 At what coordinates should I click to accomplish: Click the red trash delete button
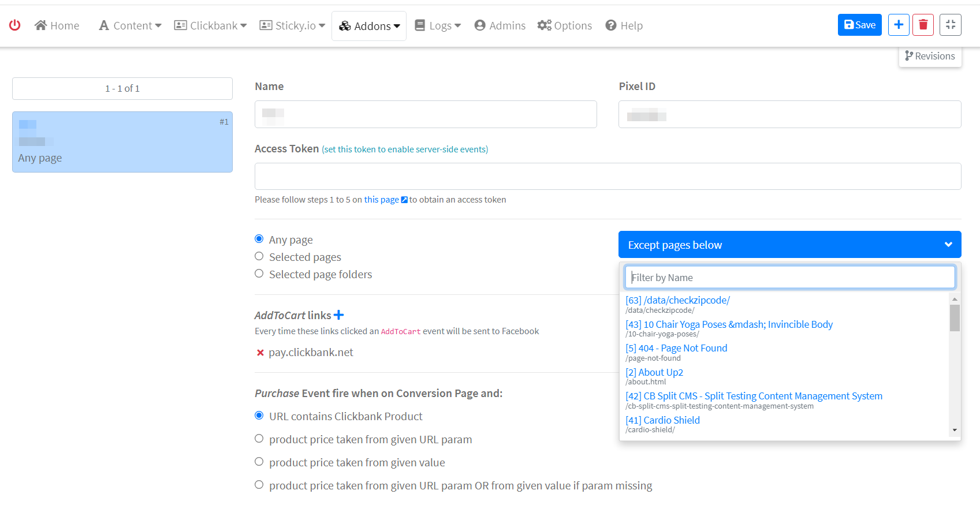point(923,25)
